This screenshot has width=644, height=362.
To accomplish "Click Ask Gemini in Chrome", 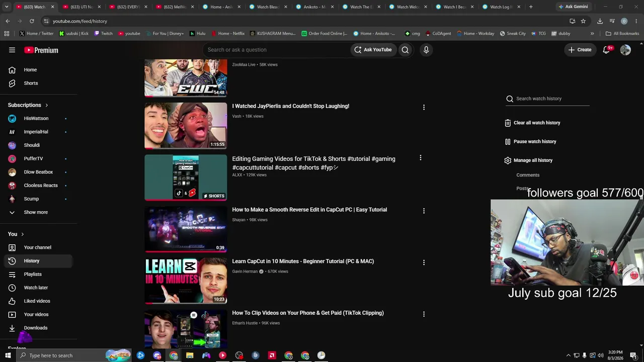I will 573,7.
